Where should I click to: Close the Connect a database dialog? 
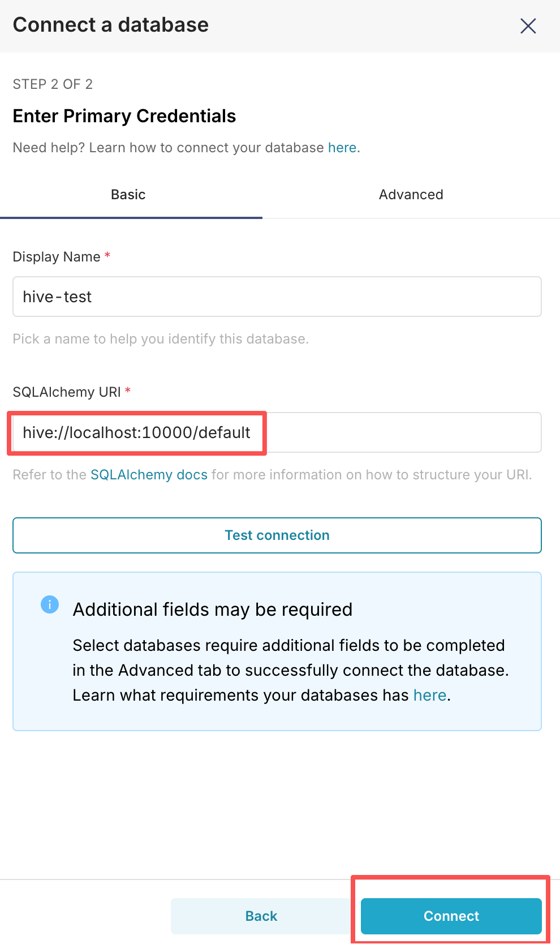(x=528, y=26)
